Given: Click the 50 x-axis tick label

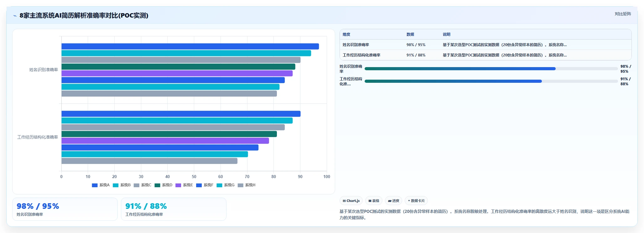Looking at the screenshot, I should (x=194, y=177).
